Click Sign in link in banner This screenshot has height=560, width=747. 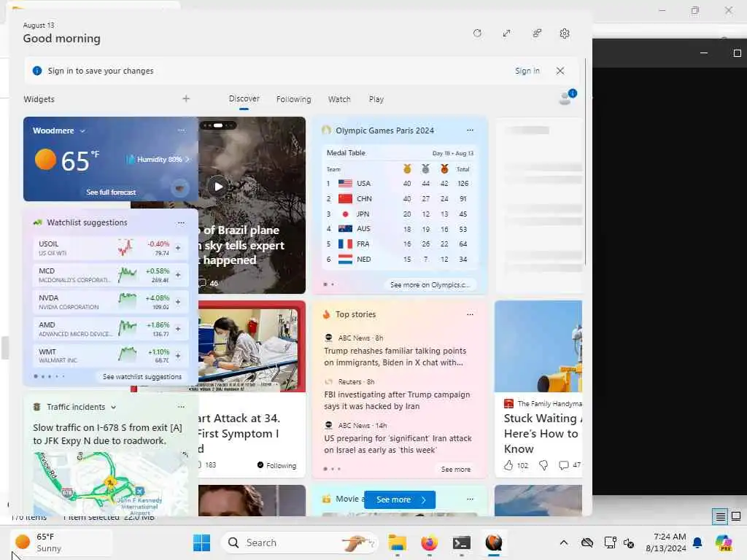pos(527,71)
